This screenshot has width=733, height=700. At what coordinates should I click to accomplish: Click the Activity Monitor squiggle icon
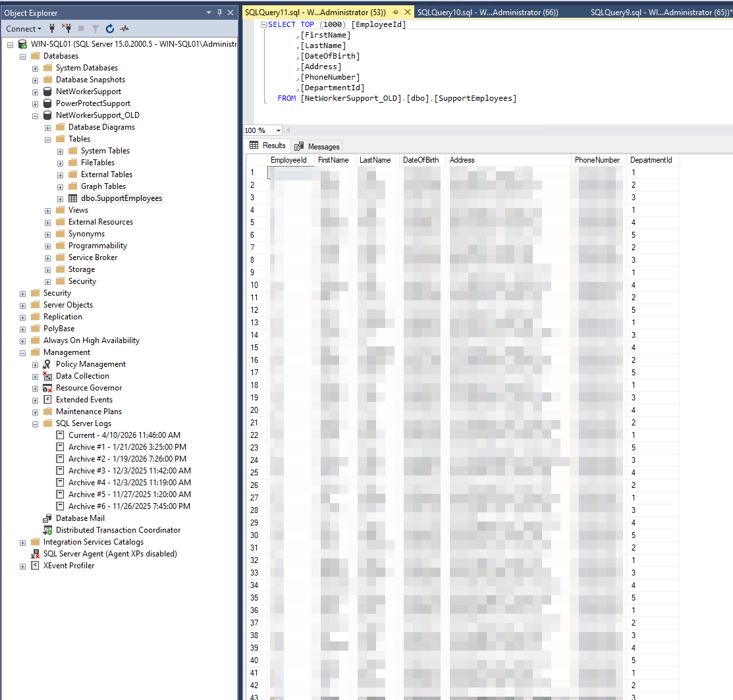124,29
